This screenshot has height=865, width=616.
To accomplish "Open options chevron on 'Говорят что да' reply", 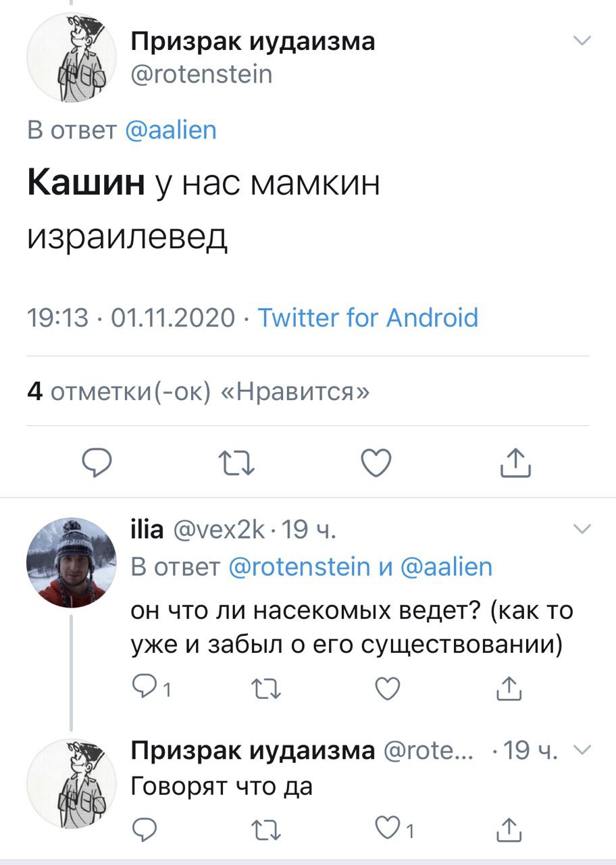I will [582, 749].
